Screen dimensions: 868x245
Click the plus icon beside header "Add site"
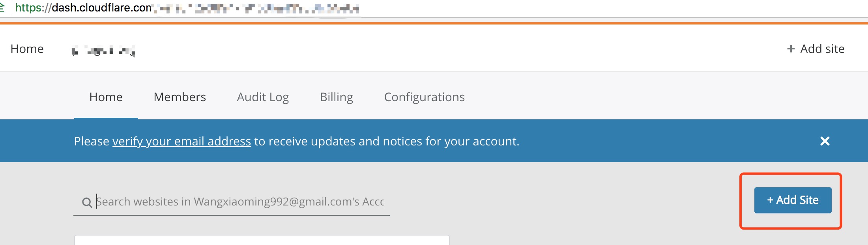coord(791,49)
